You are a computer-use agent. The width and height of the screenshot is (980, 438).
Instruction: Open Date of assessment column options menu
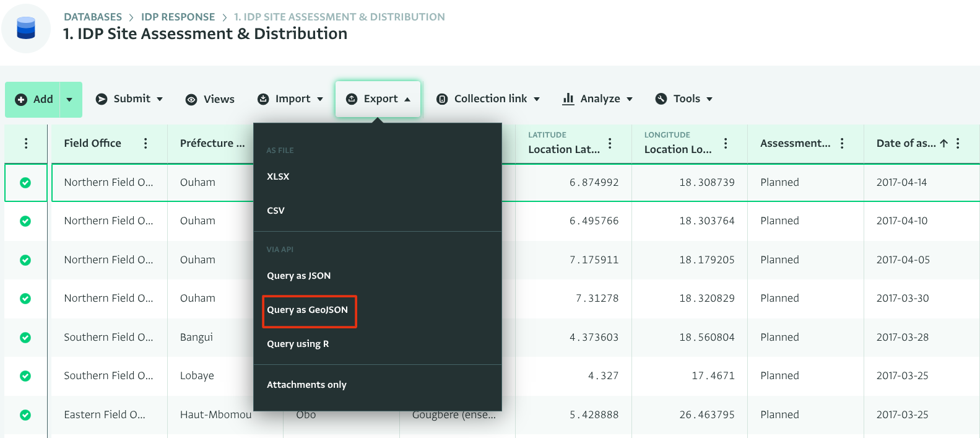pos(958,143)
